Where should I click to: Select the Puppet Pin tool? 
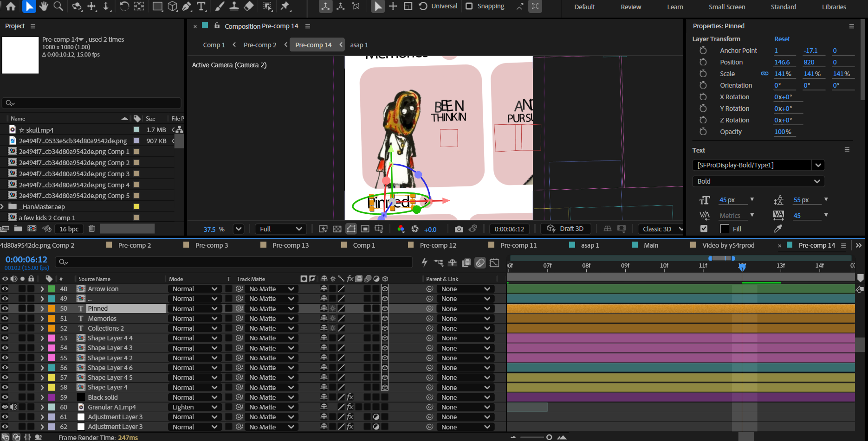285,6
